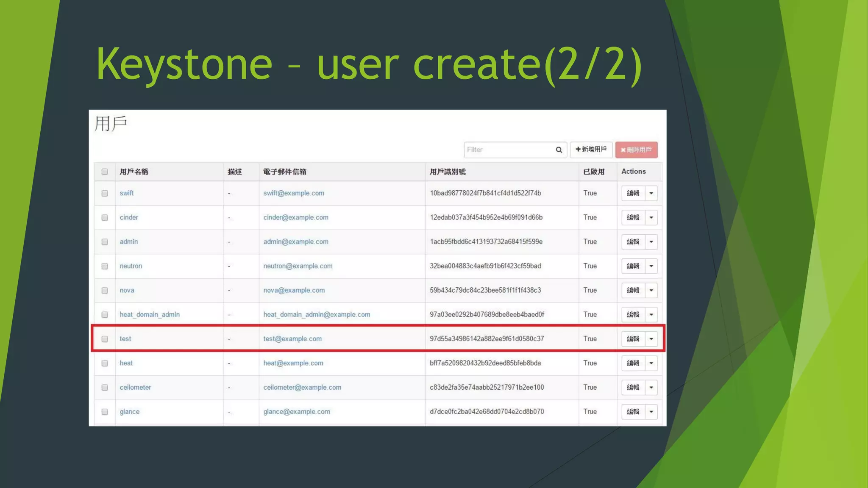Click 編輯 (edit) button for heat_domain_admin user
Viewport: 868px width, 488px height.
click(633, 315)
